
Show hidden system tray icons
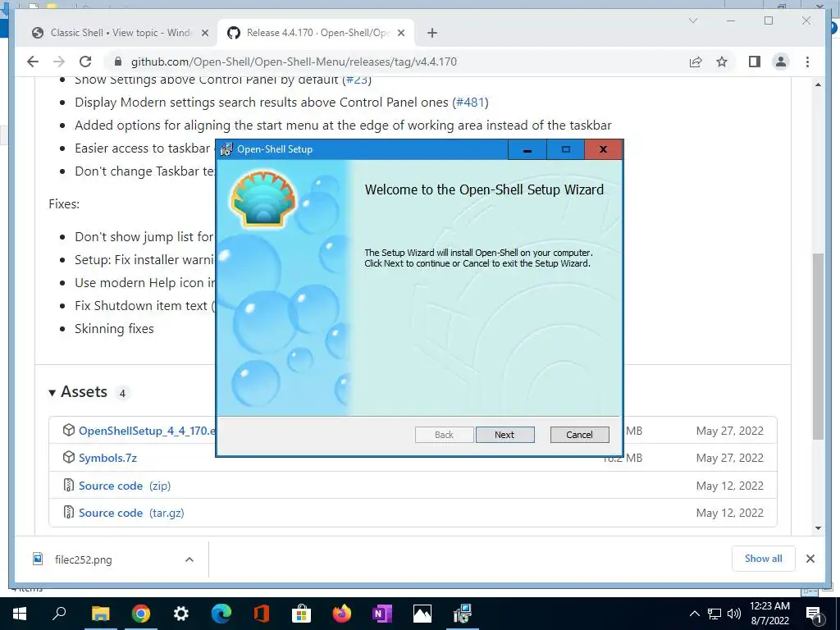click(x=694, y=614)
